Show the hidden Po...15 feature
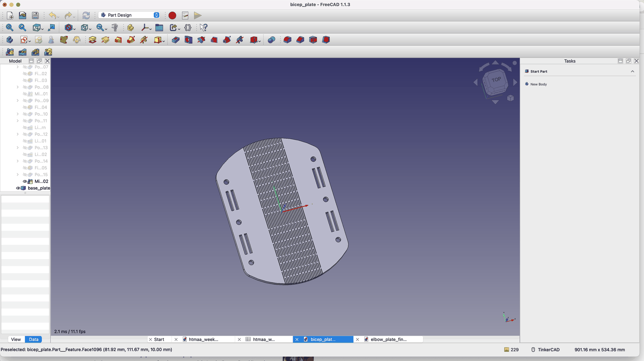The width and height of the screenshot is (644, 361). 25,175
